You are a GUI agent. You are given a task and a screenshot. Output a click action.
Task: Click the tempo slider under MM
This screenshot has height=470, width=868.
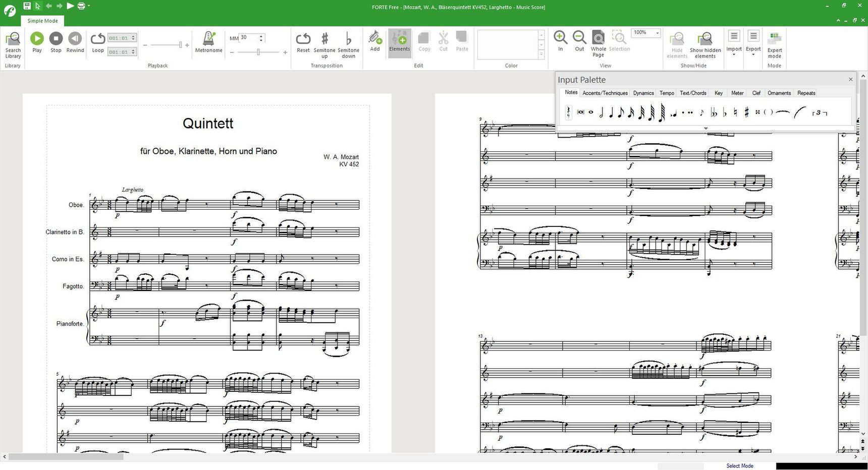click(258, 52)
